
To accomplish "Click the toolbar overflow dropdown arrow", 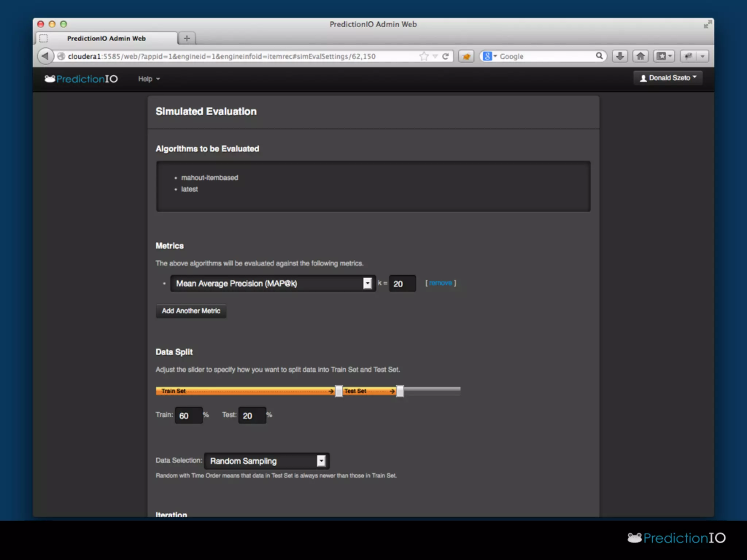I will [x=702, y=56].
